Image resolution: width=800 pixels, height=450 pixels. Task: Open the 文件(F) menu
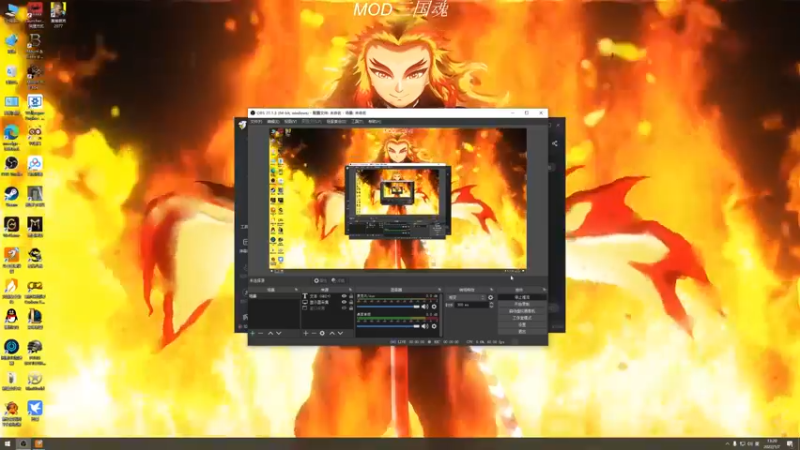click(256, 121)
